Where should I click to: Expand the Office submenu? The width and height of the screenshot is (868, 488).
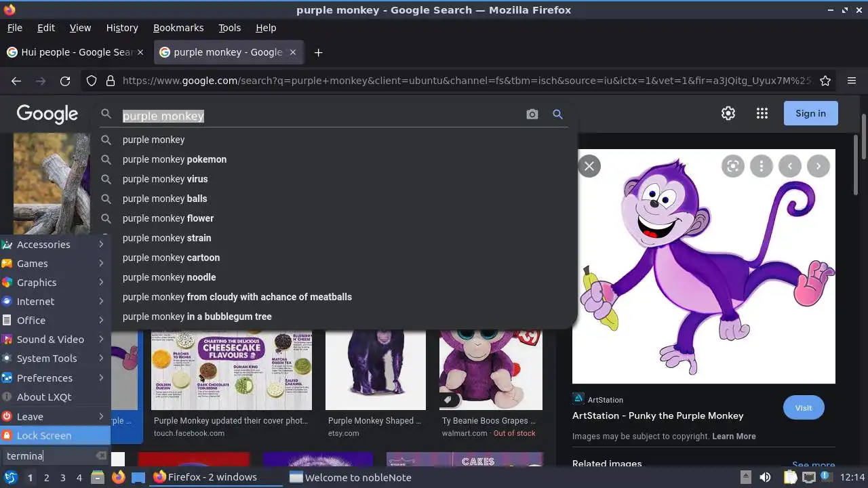coord(55,321)
